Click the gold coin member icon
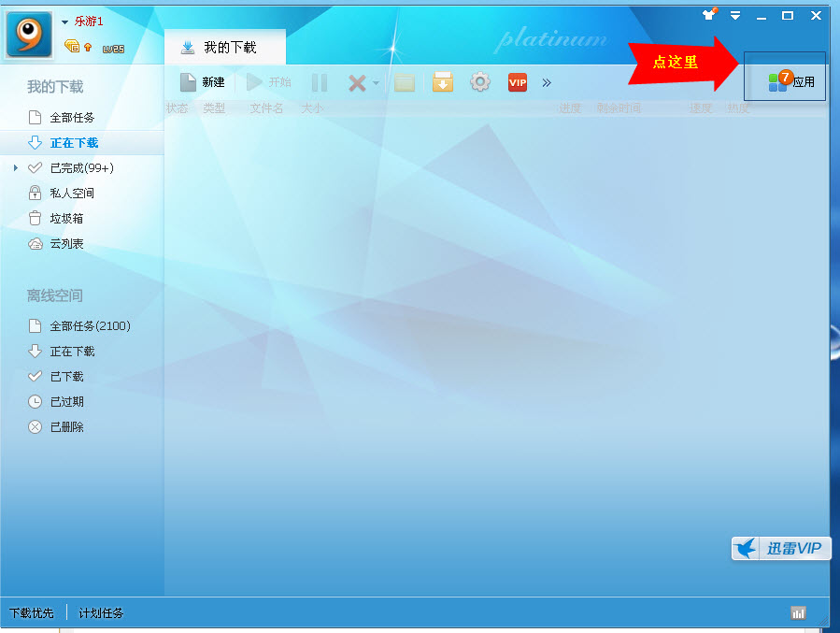 (x=72, y=47)
